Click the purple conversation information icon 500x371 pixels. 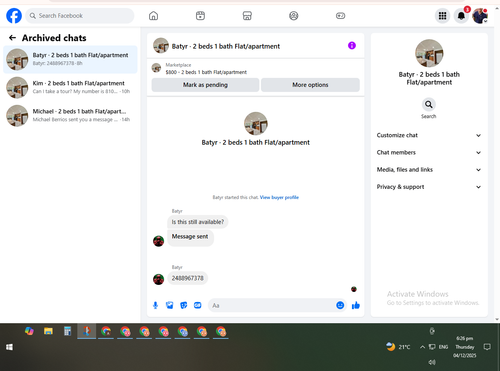point(352,46)
